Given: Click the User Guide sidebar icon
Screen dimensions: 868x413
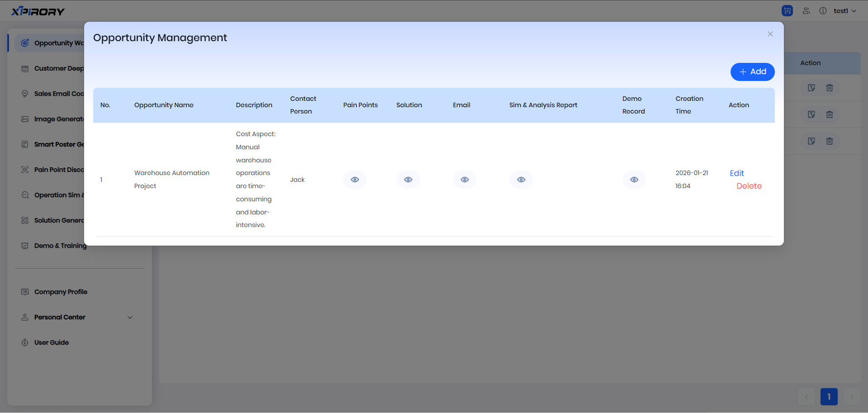Looking at the screenshot, I should point(25,342).
